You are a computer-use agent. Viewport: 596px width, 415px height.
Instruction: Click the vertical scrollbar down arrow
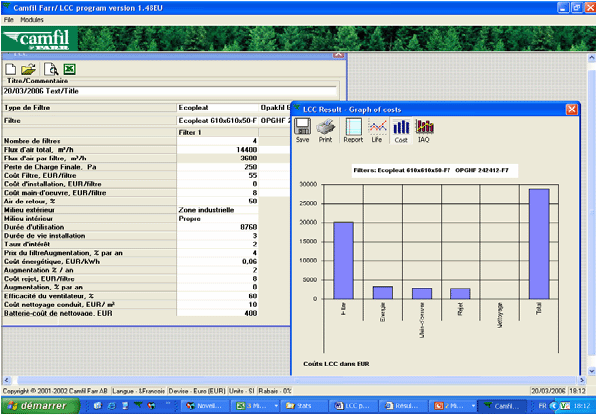click(591, 371)
